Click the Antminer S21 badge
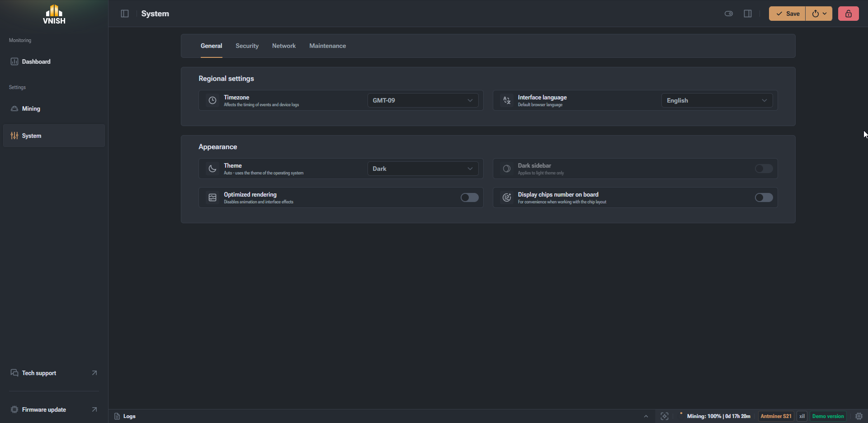The width and height of the screenshot is (868, 423). click(776, 416)
